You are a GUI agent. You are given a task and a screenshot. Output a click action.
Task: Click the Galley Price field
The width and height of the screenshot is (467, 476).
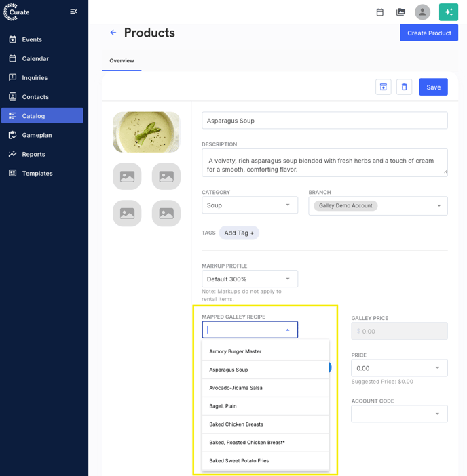pos(399,331)
